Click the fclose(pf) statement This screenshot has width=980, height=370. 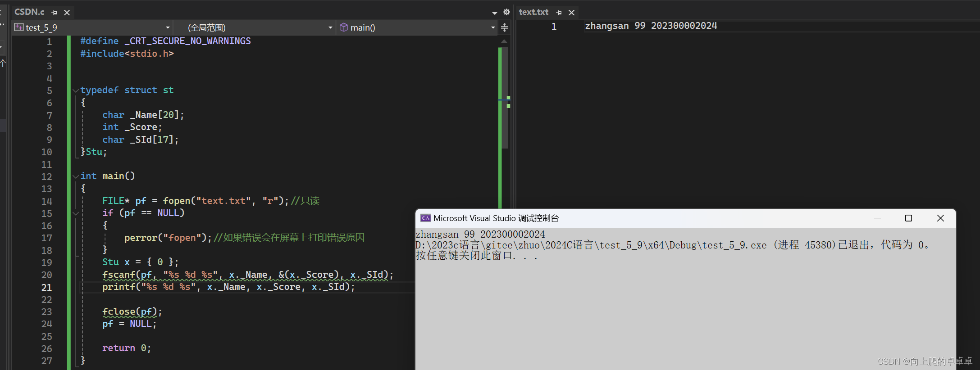coord(132,311)
